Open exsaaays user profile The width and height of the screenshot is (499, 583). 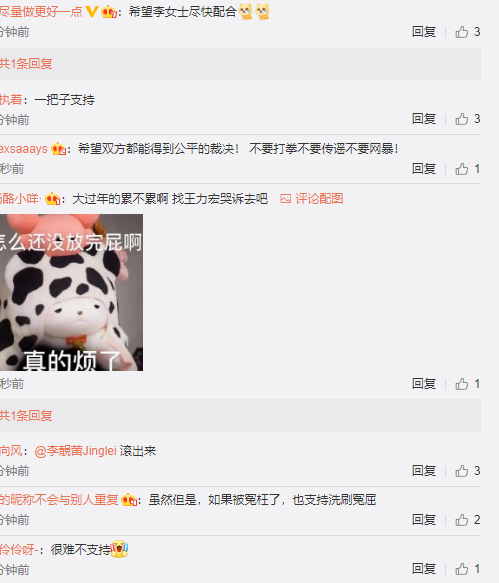(x=24, y=149)
